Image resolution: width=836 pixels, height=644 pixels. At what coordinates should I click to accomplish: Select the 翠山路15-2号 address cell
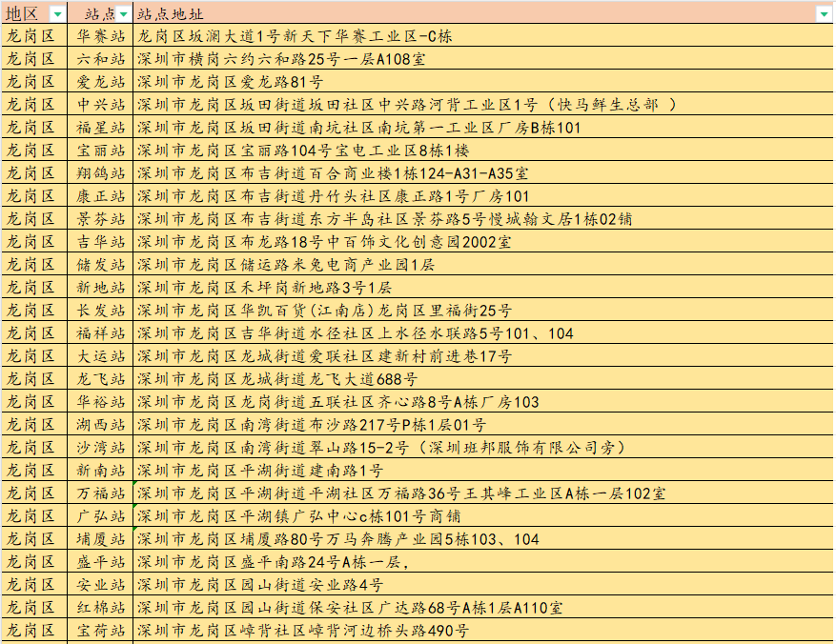(483, 448)
